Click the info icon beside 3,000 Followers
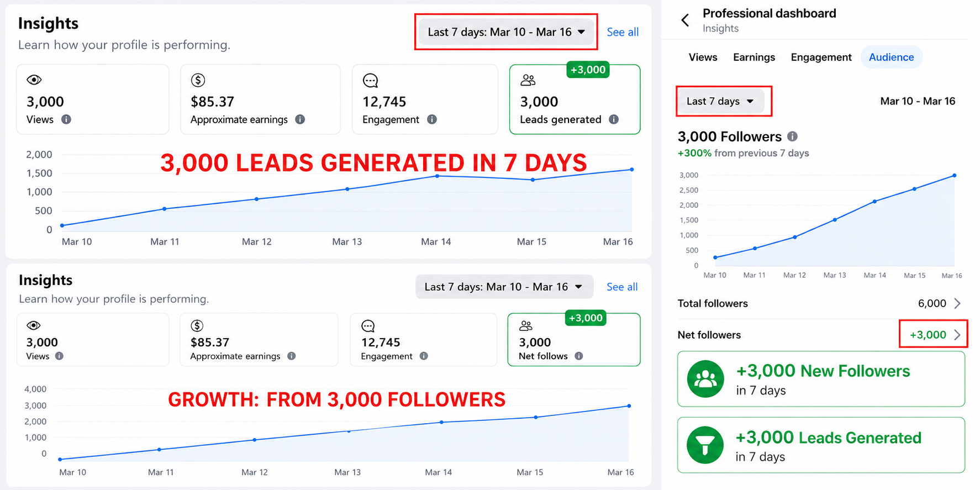 point(792,136)
